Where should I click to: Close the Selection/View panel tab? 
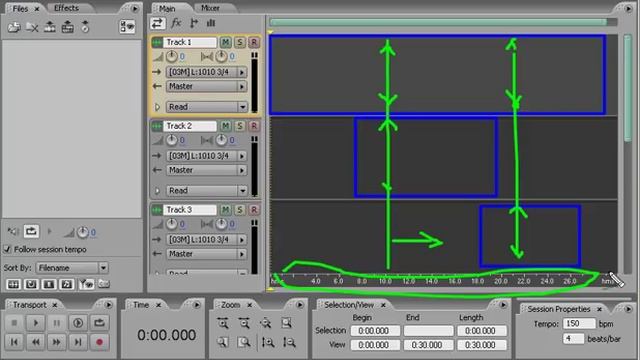383,305
